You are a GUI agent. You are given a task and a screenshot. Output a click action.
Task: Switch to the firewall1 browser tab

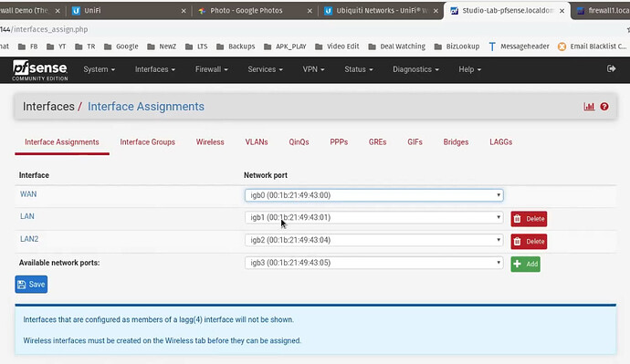click(x=601, y=11)
